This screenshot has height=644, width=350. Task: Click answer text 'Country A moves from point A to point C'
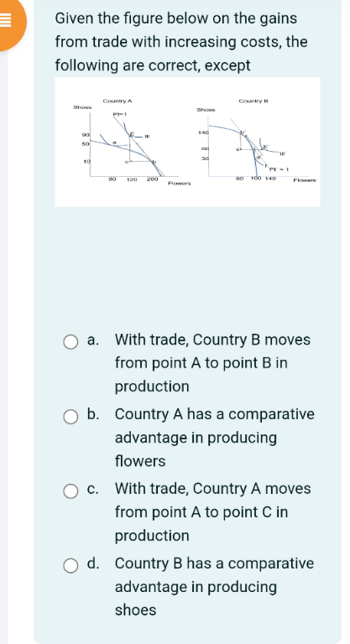(x=212, y=512)
